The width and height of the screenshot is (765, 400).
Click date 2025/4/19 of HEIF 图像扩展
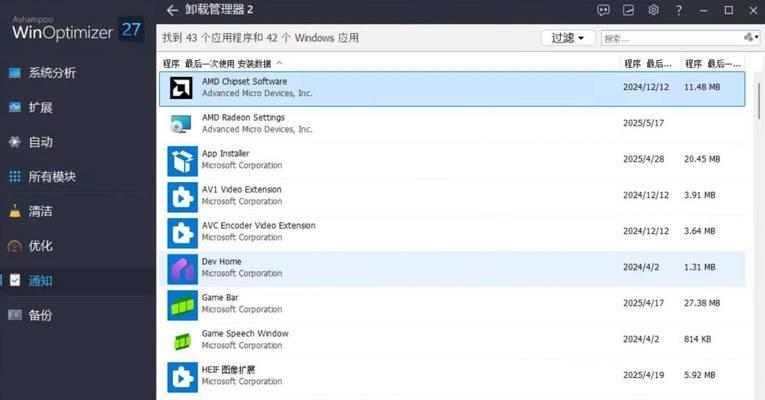pos(643,376)
